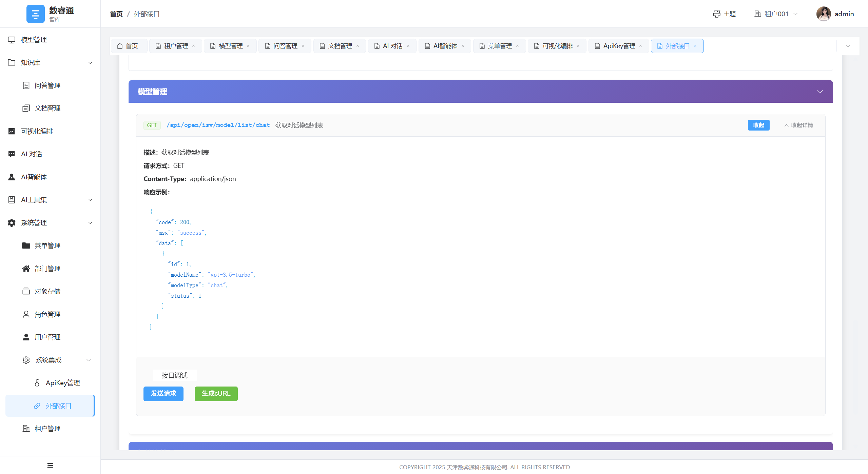Image resolution: width=868 pixels, height=474 pixels.
Task: Click the 发送请求 button
Action: pos(163,393)
